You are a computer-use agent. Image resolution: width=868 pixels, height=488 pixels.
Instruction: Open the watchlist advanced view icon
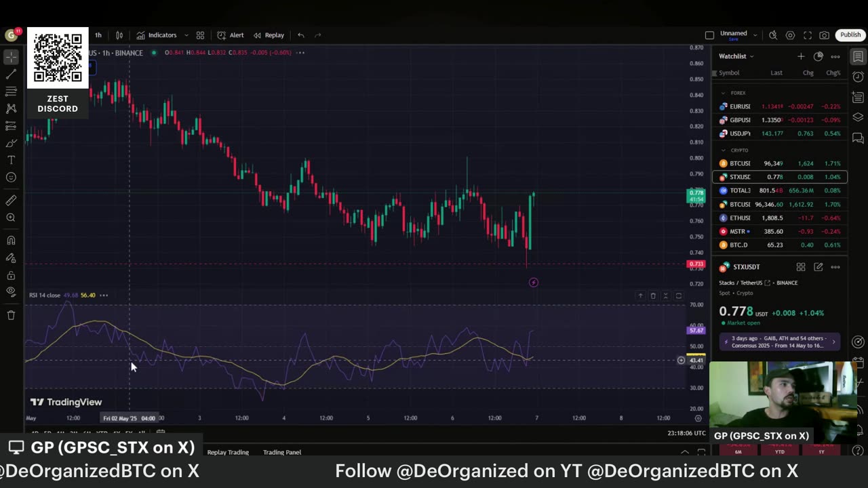coord(818,56)
